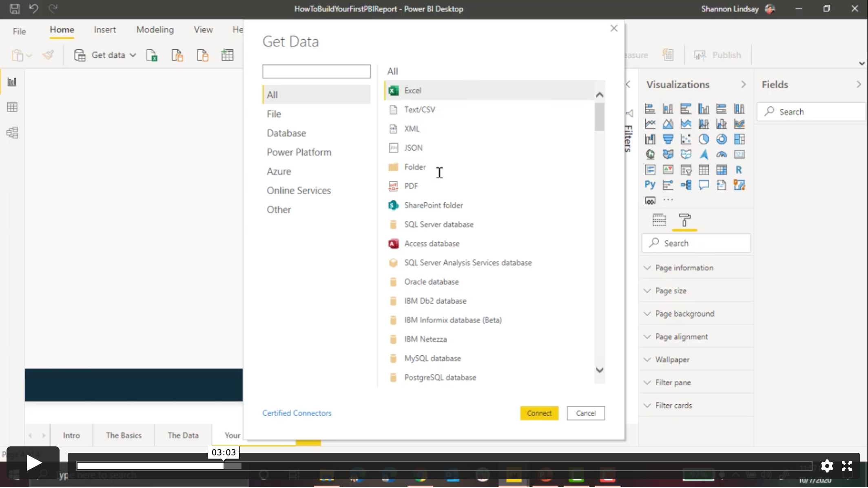868x488 pixels.
Task: Expand the Filter pane section
Action: pos(696,383)
